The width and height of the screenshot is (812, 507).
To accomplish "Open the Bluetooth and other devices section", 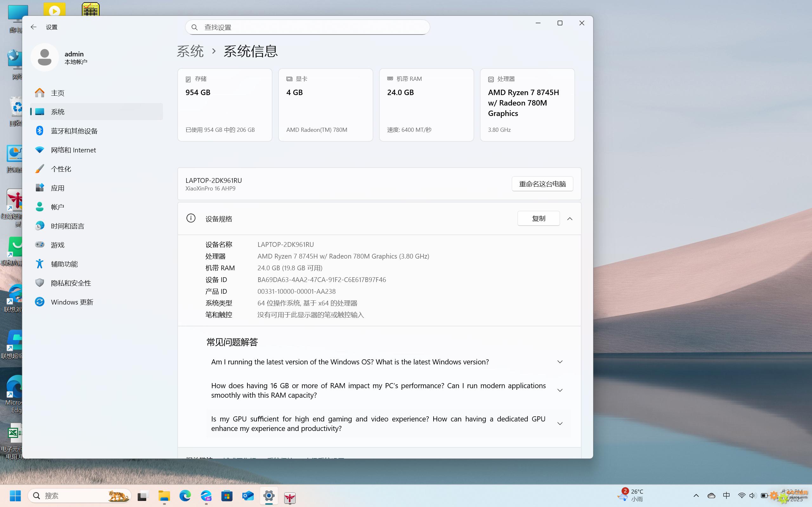I will pos(74,131).
